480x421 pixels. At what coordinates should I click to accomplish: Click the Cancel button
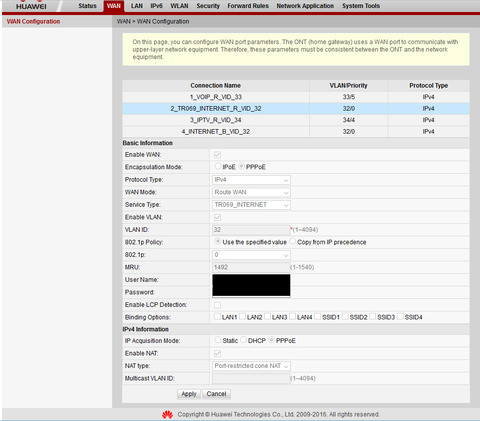[x=216, y=394]
